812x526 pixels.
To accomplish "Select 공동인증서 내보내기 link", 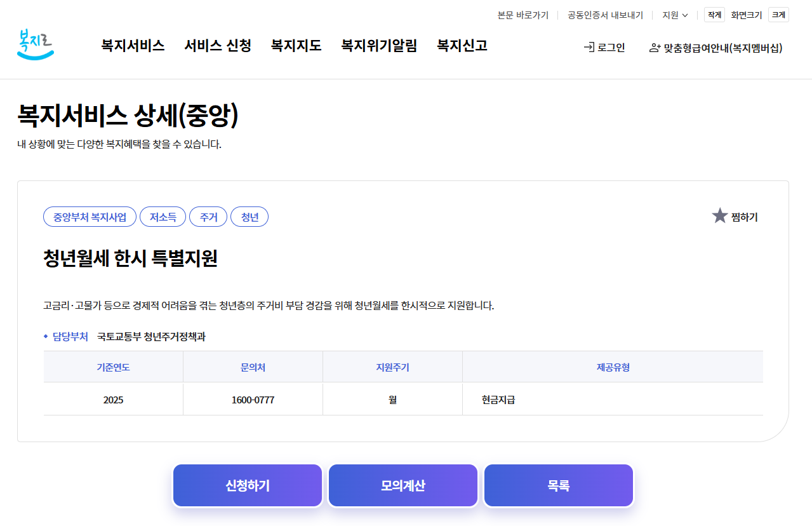I will pos(604,15).
